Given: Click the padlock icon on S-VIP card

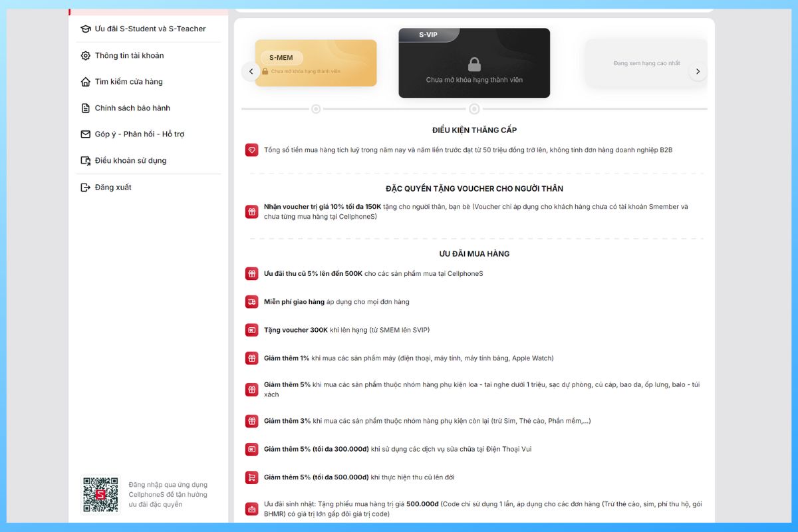Looking at the screenshot, I should (474, 65).
